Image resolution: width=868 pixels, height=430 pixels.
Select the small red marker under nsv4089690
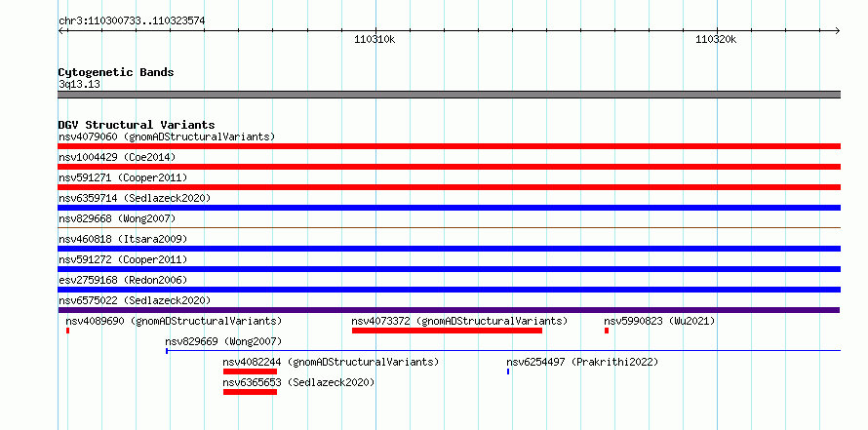[67, 331]
